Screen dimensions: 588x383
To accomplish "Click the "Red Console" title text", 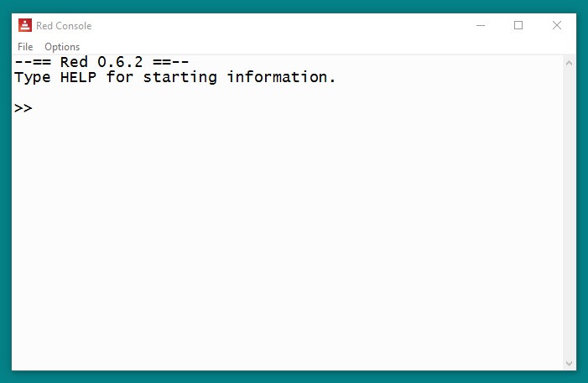I will (64, 26).
